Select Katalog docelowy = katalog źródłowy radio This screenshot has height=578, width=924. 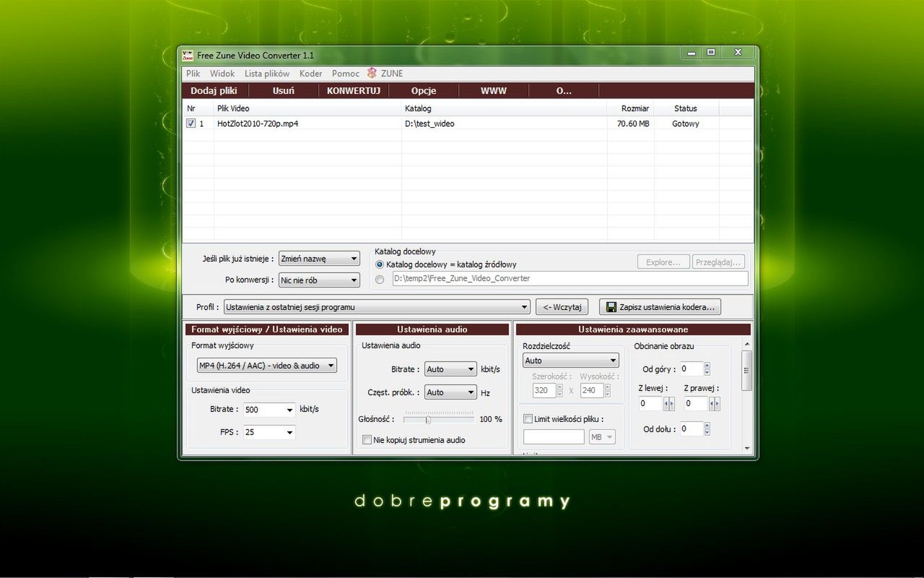(x=380, y=264)
